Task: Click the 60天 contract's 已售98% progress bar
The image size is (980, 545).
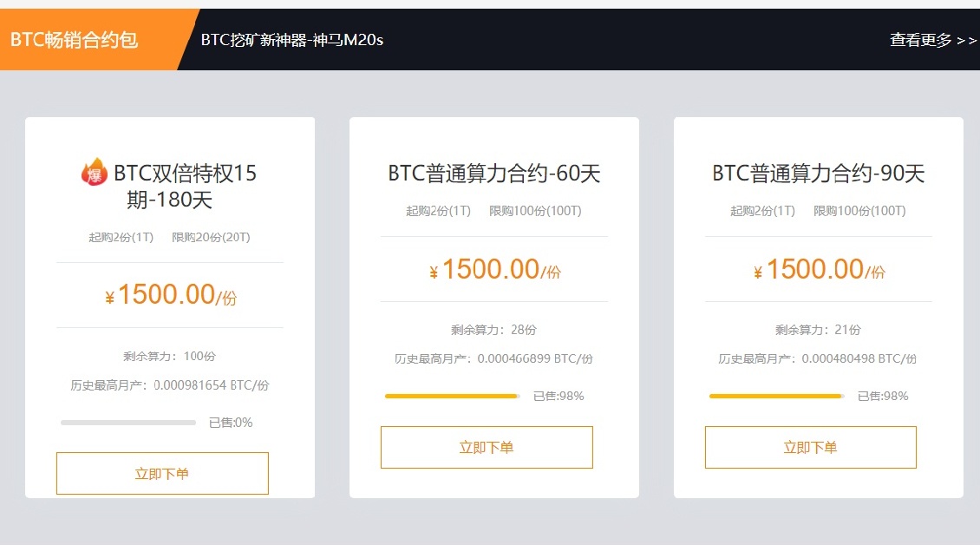Action: click(451, 396)
